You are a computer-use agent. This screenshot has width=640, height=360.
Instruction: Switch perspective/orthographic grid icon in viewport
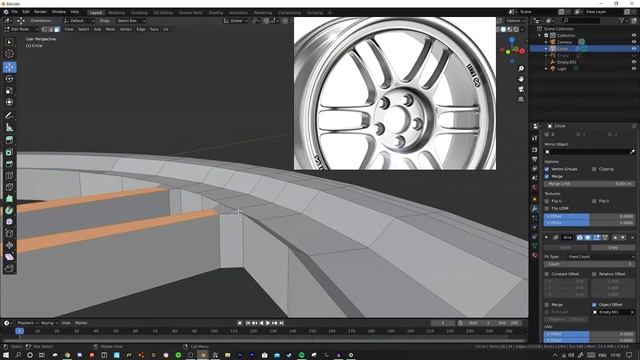coord(521,99)
